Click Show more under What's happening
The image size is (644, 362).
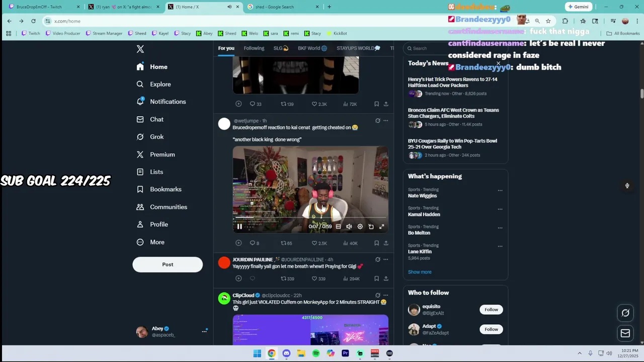pos(420,272)
